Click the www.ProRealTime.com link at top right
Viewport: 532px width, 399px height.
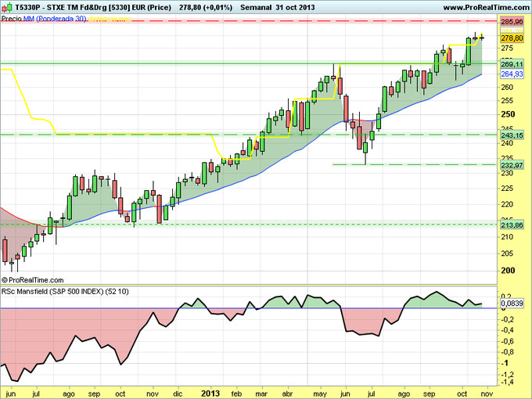coord(484,5)
